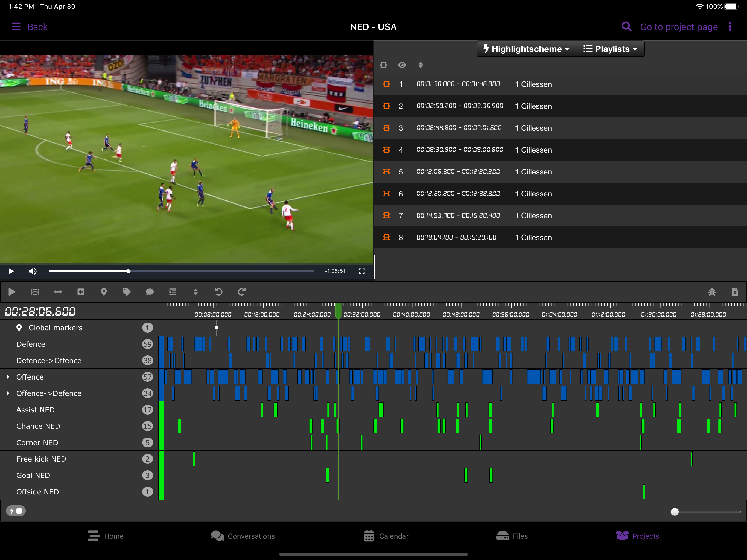Follow the Go to project page link
Viewport: 747px width, 560px height.
pyautogui.click(x=679, y=27)
